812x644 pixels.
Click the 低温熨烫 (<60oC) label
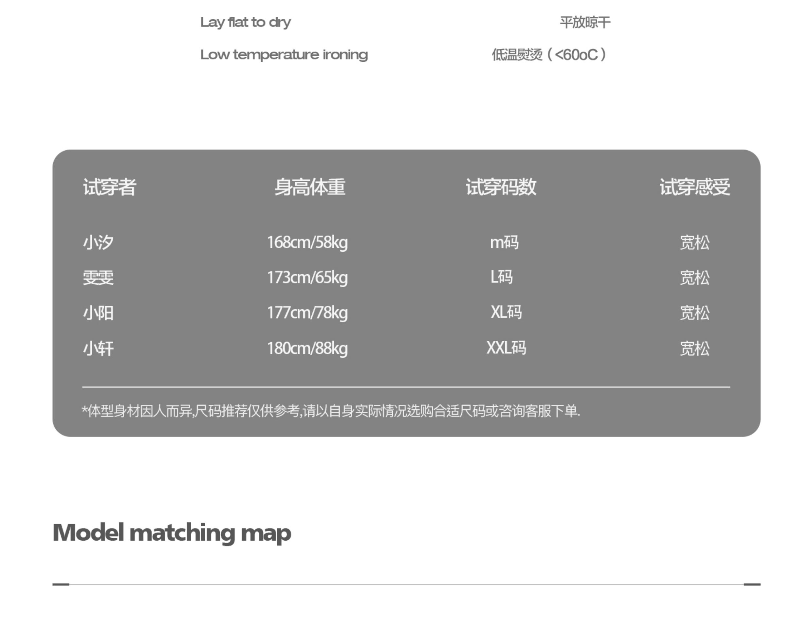(549, 55)
